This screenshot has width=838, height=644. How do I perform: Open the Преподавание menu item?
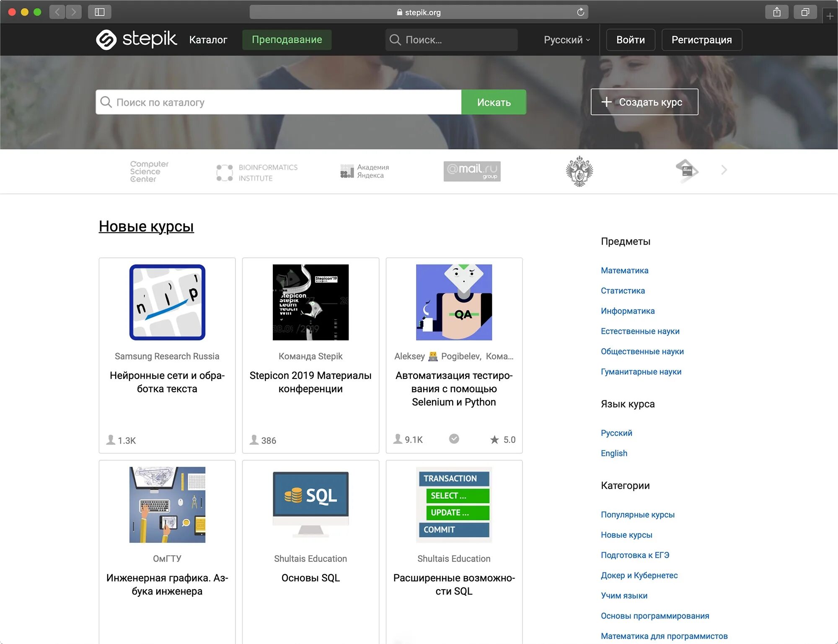(287, 40)
